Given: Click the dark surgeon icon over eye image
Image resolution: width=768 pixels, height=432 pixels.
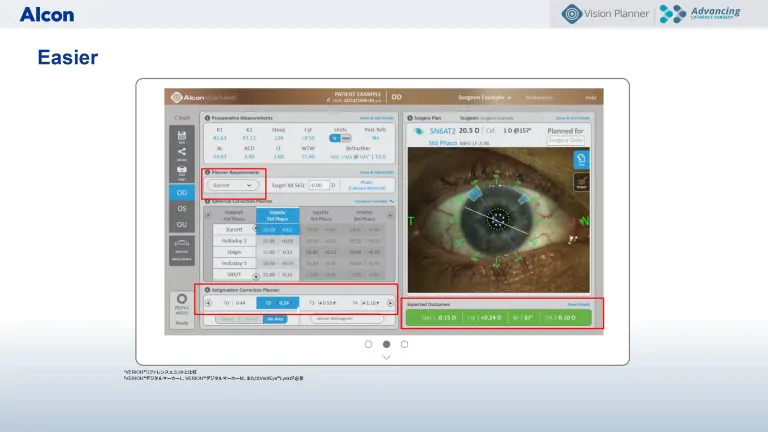Looking at the screenshot, I should (x=581, y=183).
